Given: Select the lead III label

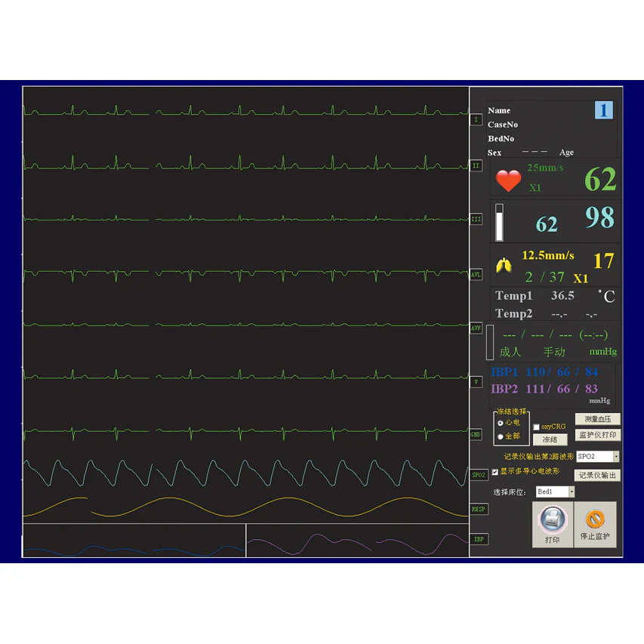Looking at the screenshot, I should point(476,219).
